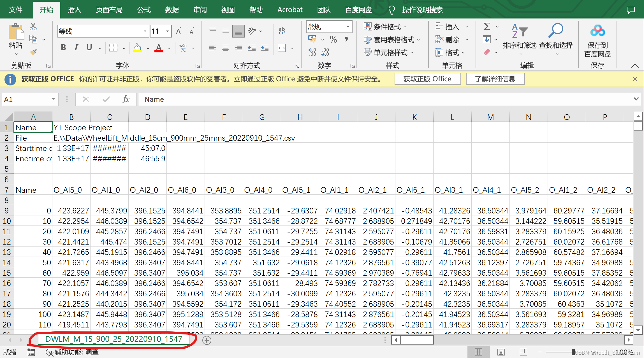This screenshot has height=358, width=644.
Task: Click increase font size icon
Action: pos(179,31)
